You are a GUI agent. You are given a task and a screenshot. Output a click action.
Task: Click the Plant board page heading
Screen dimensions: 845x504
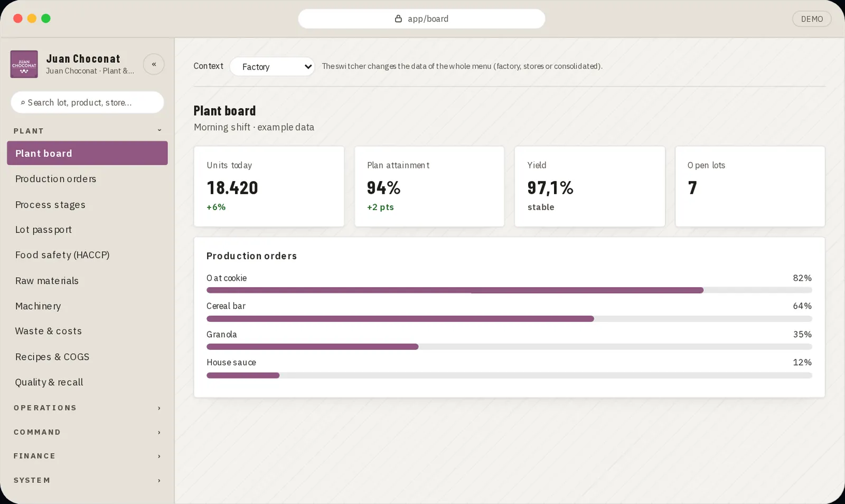coord(224,111)
